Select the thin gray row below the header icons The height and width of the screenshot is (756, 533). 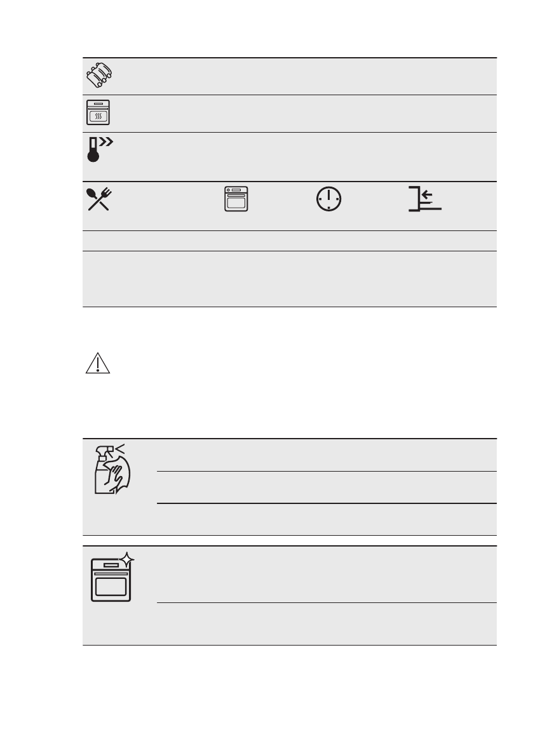tap(290, 241)
